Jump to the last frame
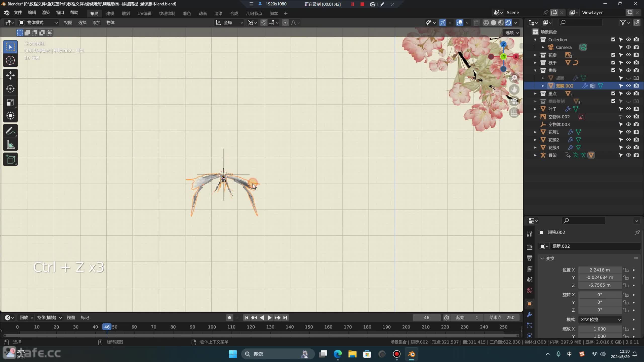 (285, 318)
